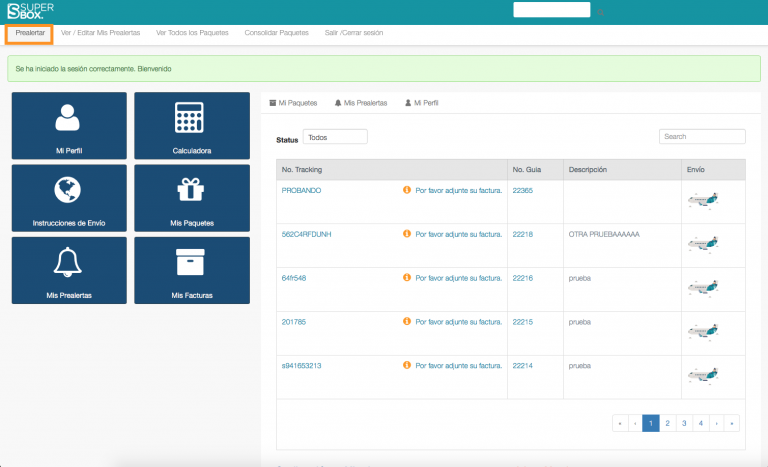The height and width of the screenshot is (467, 768).
Task: Click the Search input field
Action: coord(702,136)
